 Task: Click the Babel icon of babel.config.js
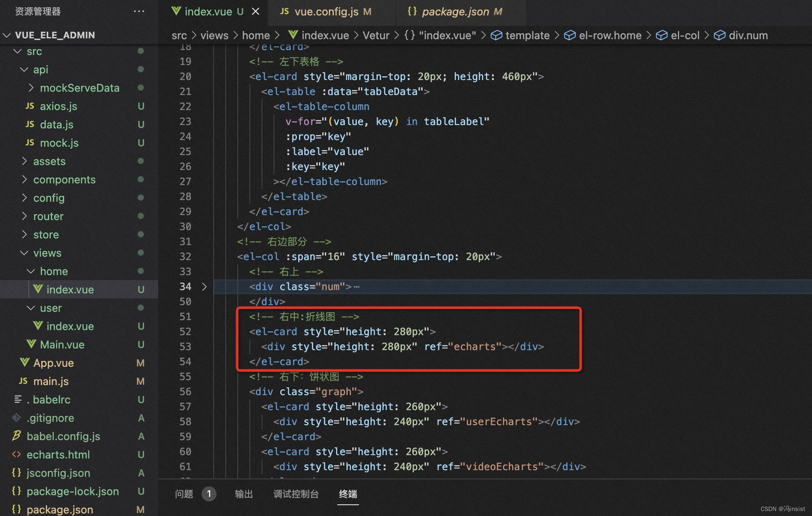[17, 436]
